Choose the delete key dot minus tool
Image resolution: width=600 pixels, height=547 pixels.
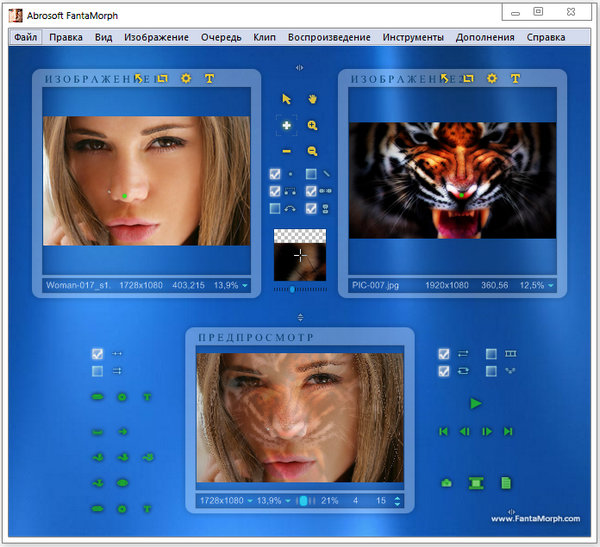click(286, 151)
